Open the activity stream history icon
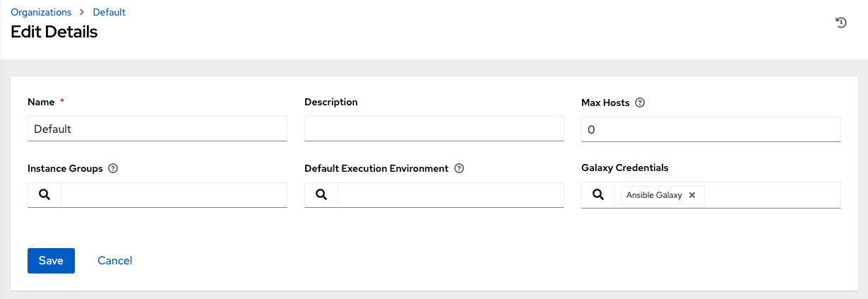Viewport: 868px width, 299px height. pyautogui.click(x=840, y=23)
